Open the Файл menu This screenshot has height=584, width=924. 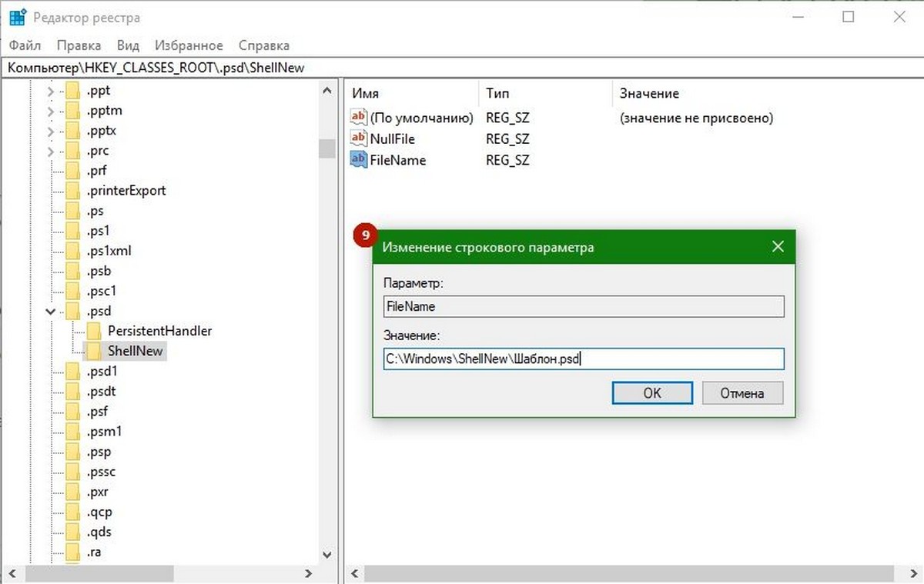click(25, 45)
